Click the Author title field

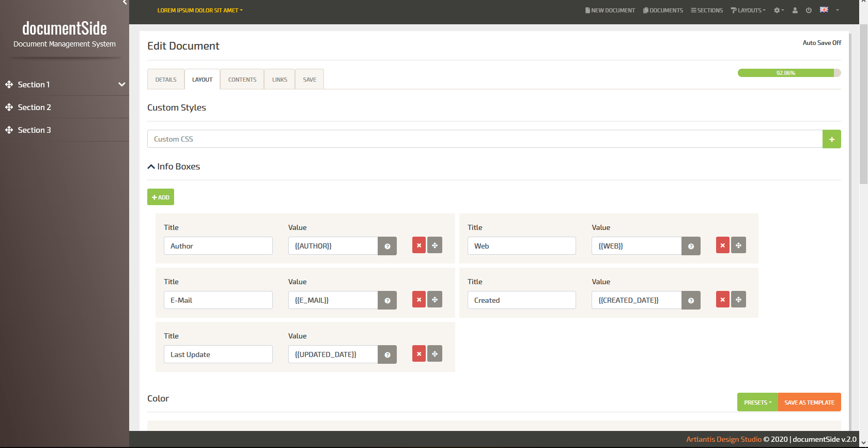point(218,245)
